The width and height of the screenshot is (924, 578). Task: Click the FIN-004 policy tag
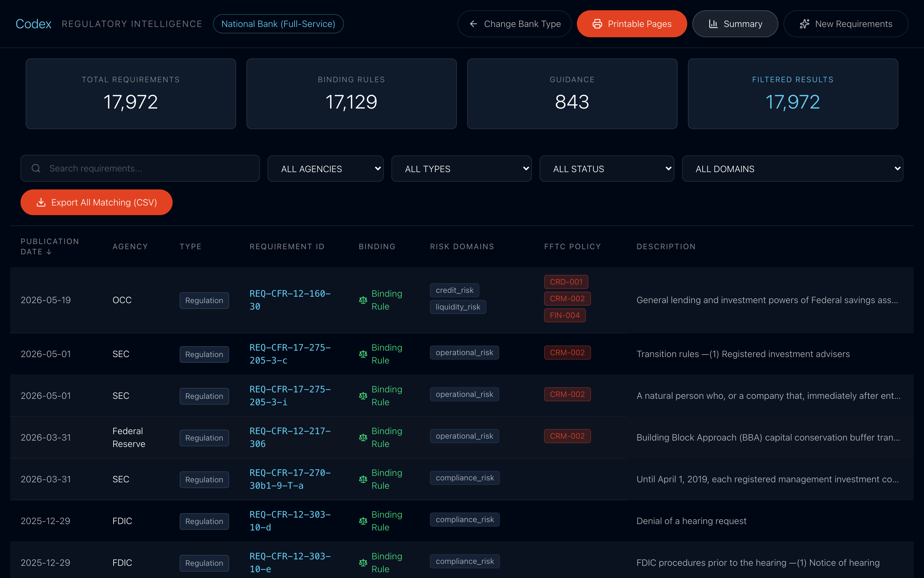click(565, 315)
